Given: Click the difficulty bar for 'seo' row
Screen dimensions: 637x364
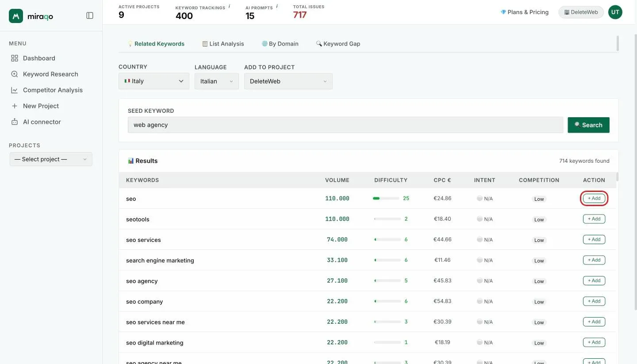Looking at the screenshot, I should pyautogui.click(x=386, y=199).
